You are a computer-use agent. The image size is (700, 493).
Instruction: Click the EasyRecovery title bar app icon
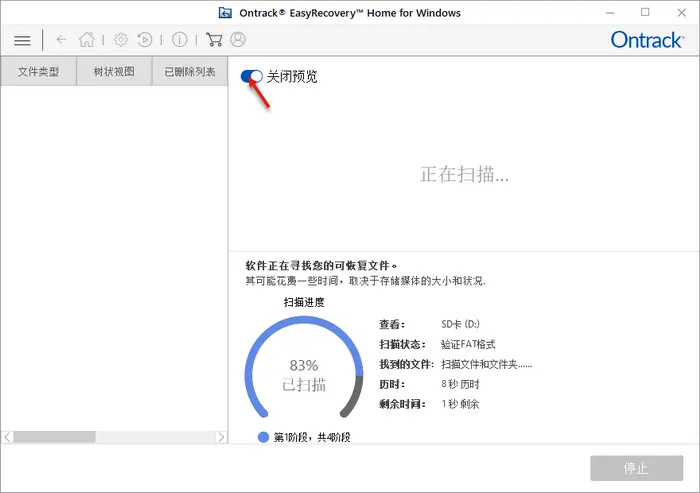click(x=225, y=13)
